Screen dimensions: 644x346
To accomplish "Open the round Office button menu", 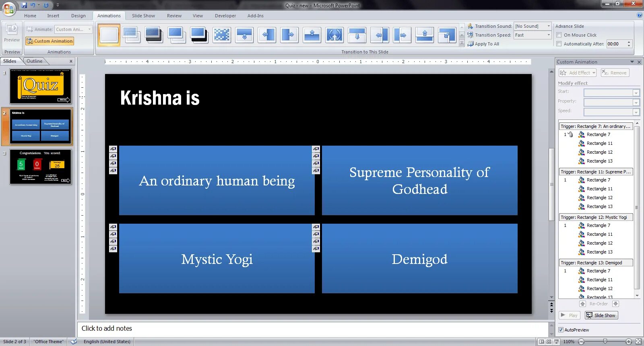I will pyautogui.click(x=8, y=8).
